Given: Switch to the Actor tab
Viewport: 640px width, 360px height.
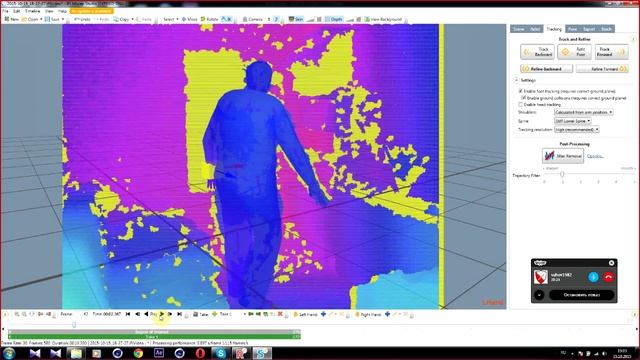Looking at the screenshot, I should pos(535,29).
